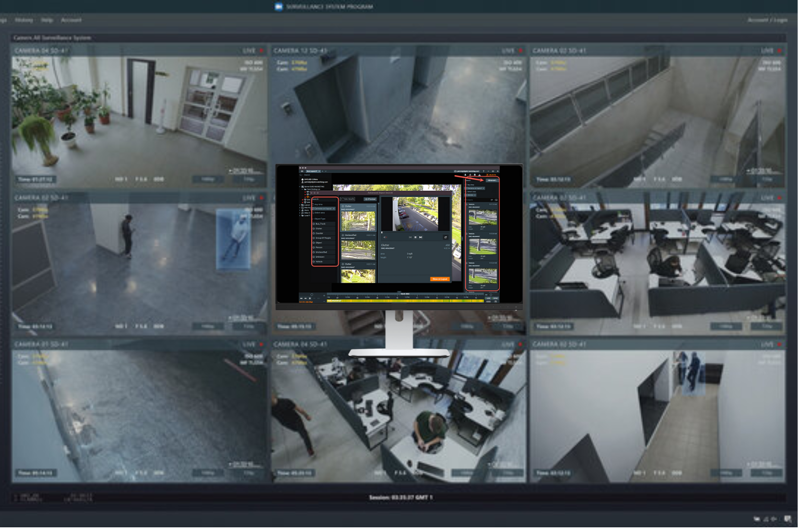Click the Advanced button in Objects panel
This screenshot has width=798, height=532.
click(491, 180)
